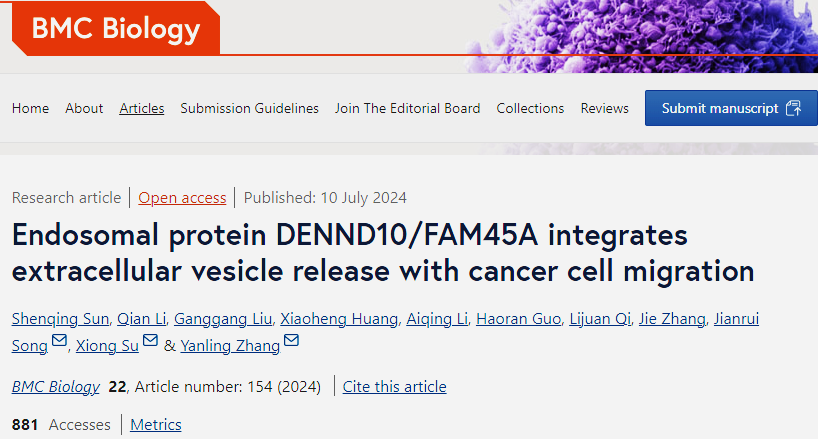Open author Shenqing Sun's profile link

[61, 319]
